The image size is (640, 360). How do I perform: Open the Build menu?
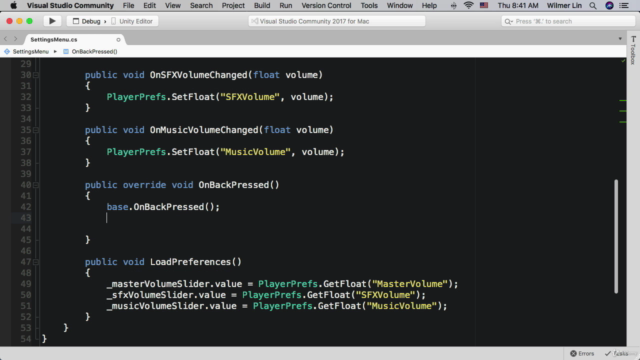[262, 5]
